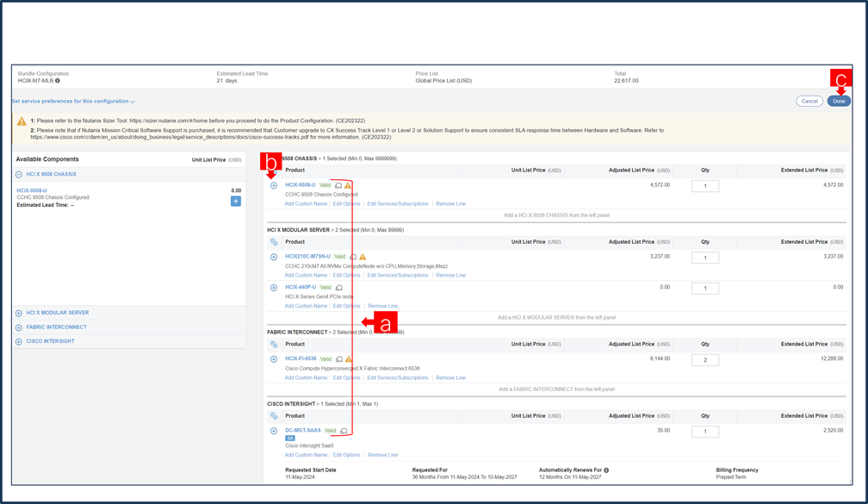Expand HCI X MODULAR SERVER in Available Components
868x504 pixels.
[19, 313]
